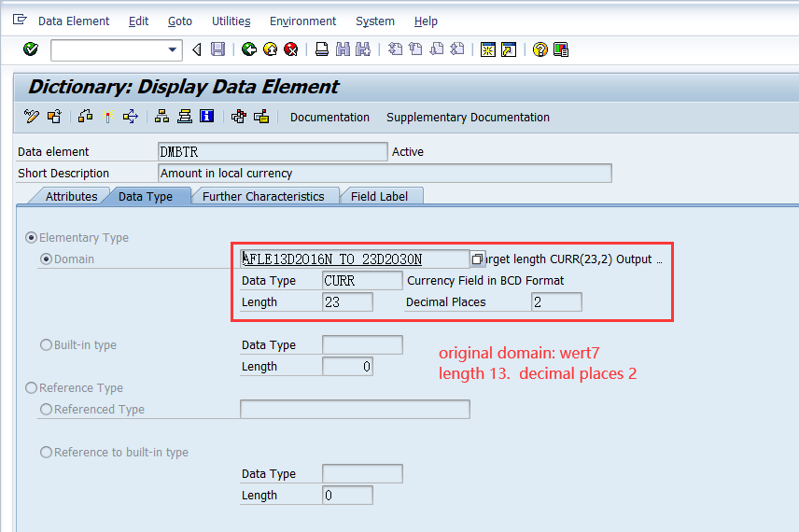
Task: Switch to the Further Characteristics tab
Action: (263, 196)
